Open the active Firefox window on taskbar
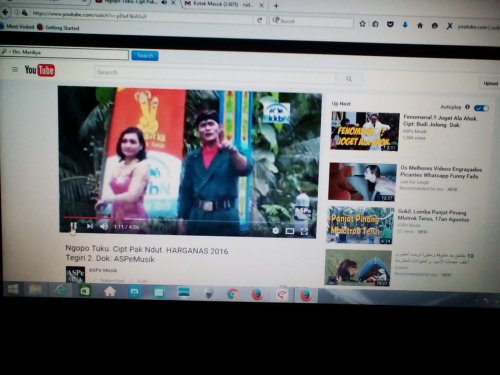Viewport: 500px width, 375px height. 306,295
